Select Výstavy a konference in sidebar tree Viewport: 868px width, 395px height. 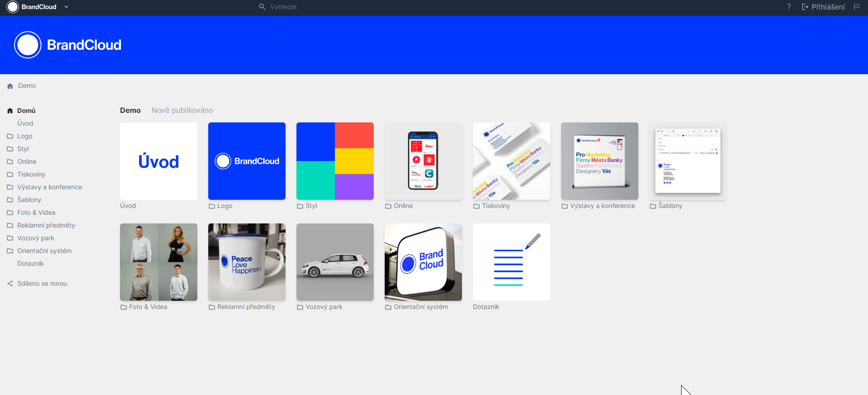point(50,187)
